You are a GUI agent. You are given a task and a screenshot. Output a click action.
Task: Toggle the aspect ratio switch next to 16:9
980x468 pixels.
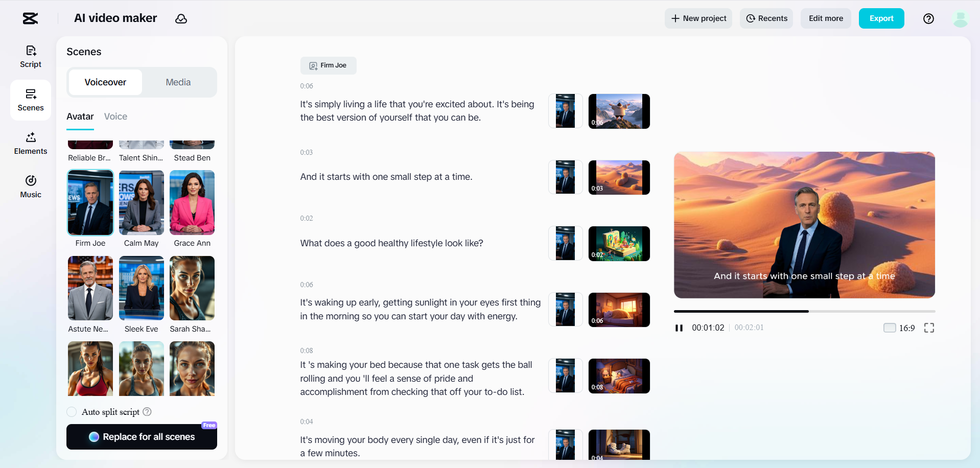tap(890, 327)
